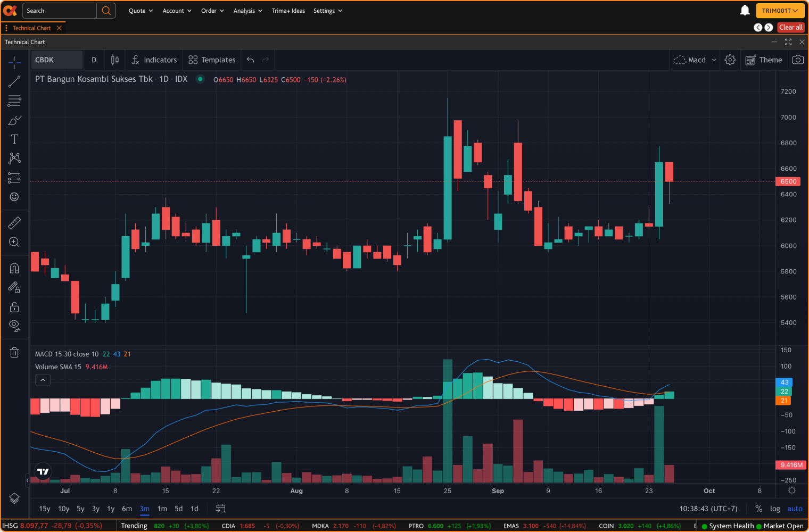Open the emoji icons tool

(x=14, y=197)
